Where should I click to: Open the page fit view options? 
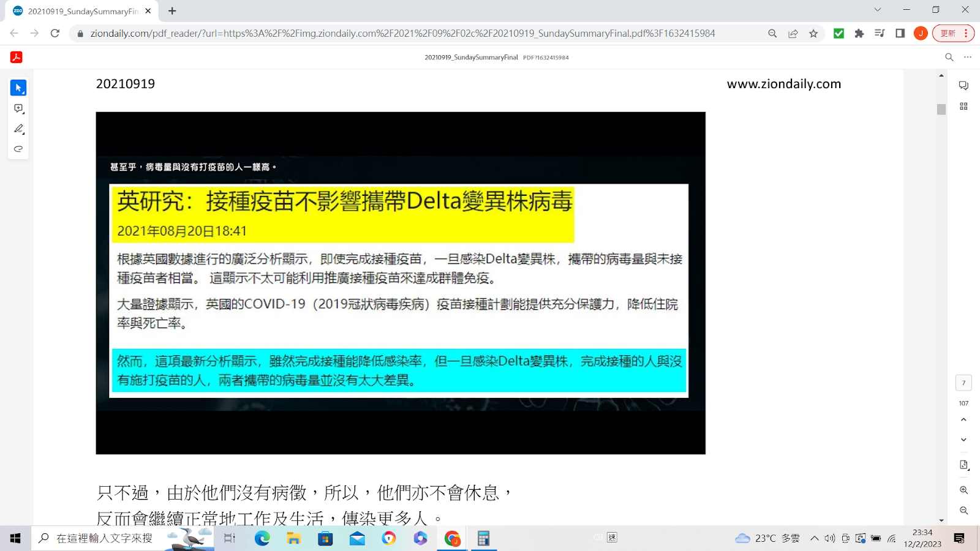click(x=963, y=465)
